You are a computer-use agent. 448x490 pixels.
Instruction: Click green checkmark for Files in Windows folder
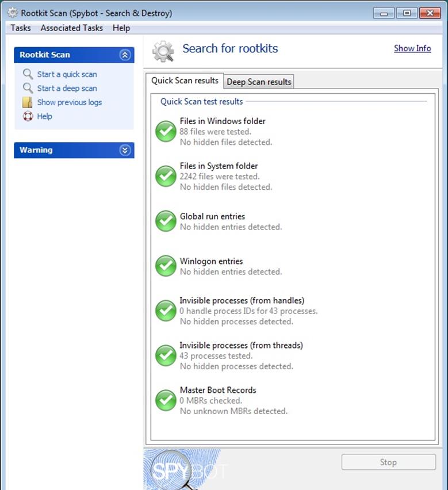click(166, 131)
